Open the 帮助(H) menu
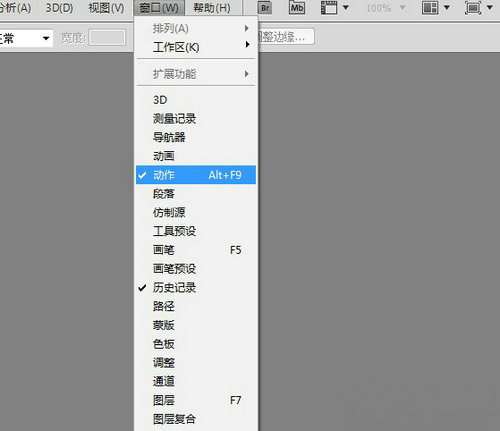 pyautogui.click(x=212, y=8)
